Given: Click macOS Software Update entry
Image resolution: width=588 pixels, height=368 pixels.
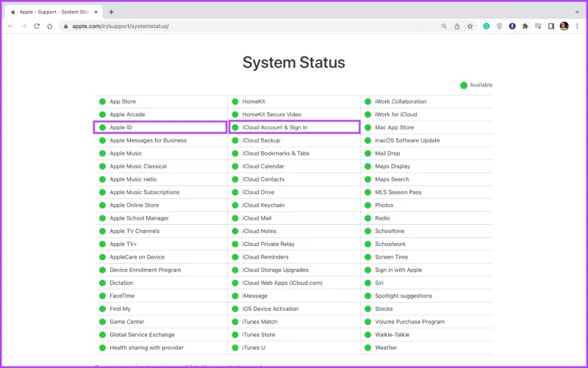Looking at the screenshot, I should 407,140.
